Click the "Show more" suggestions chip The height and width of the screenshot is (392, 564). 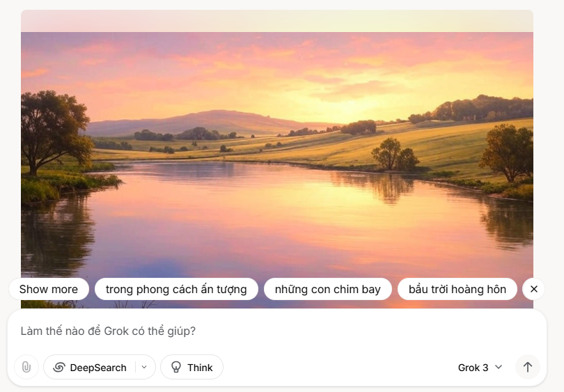49,289
